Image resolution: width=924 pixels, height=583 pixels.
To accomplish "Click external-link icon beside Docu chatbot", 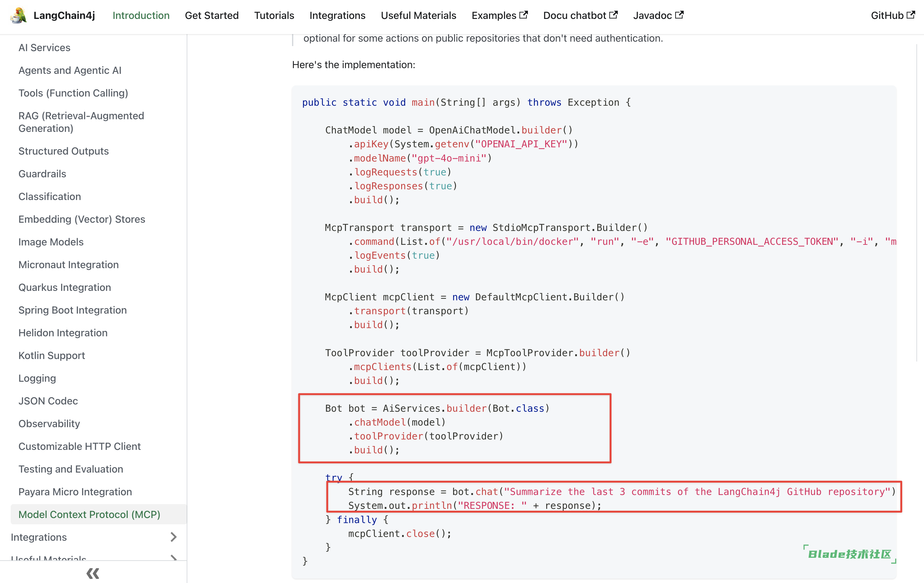I will 613,15.
